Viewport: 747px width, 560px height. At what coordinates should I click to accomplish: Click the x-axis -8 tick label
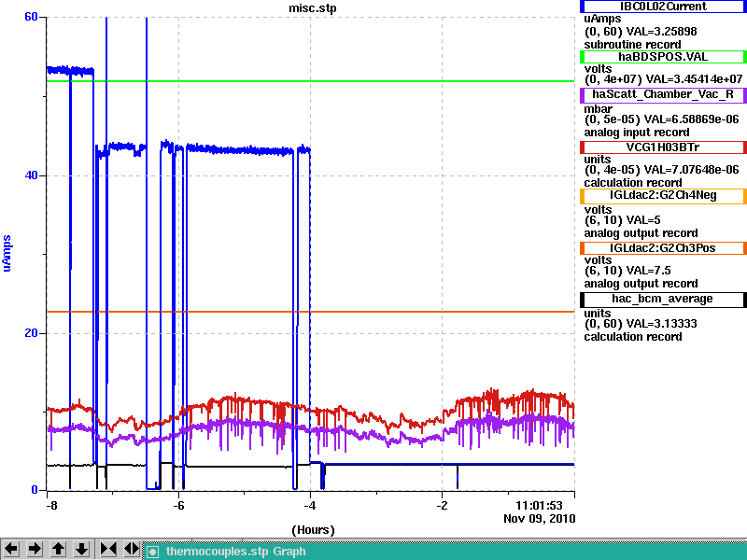tap(51, 505)
